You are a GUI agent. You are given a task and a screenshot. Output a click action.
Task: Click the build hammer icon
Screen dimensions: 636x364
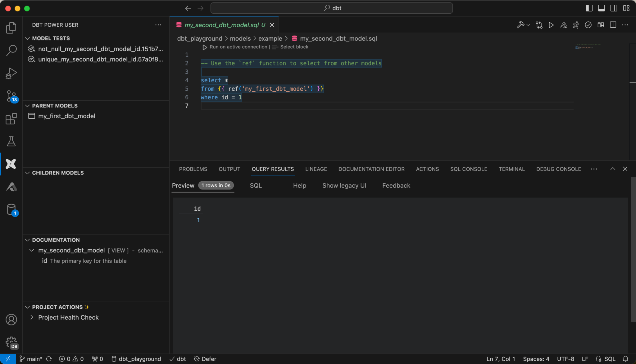tap(520, 25)
